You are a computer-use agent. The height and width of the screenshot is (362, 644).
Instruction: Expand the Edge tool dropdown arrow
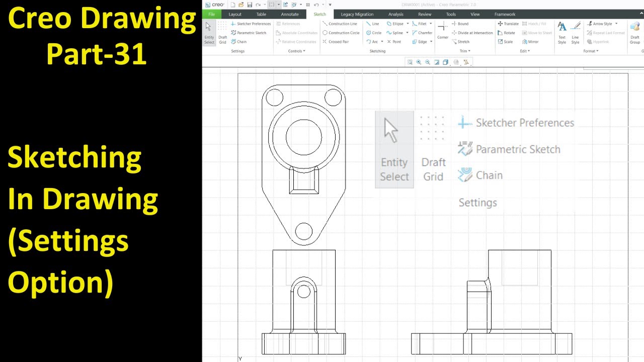coord(431,42)
